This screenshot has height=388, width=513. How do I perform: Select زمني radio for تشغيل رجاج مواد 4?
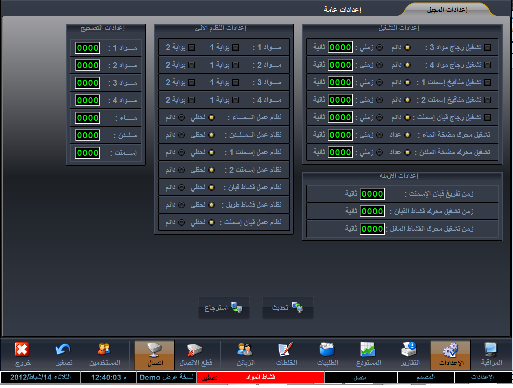click(379, 65)
